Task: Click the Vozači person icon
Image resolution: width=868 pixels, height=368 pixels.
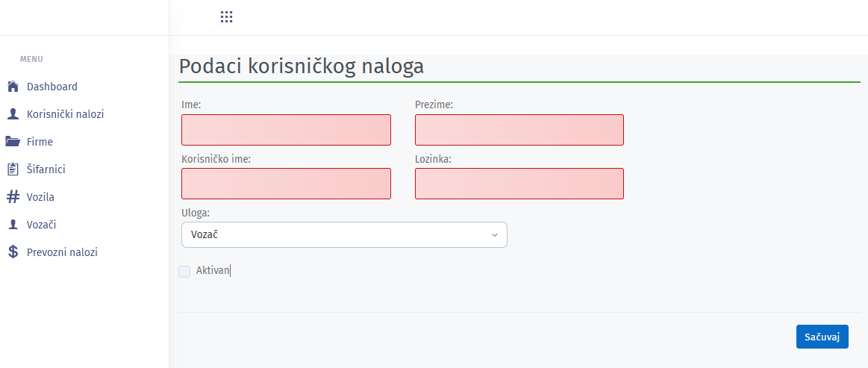Action: pyautogui.click(x=13, y=225)
